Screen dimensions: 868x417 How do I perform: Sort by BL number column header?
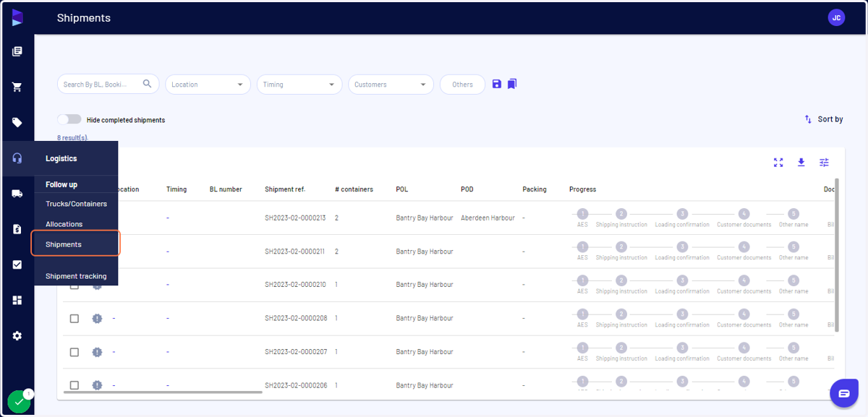(226, 189)
